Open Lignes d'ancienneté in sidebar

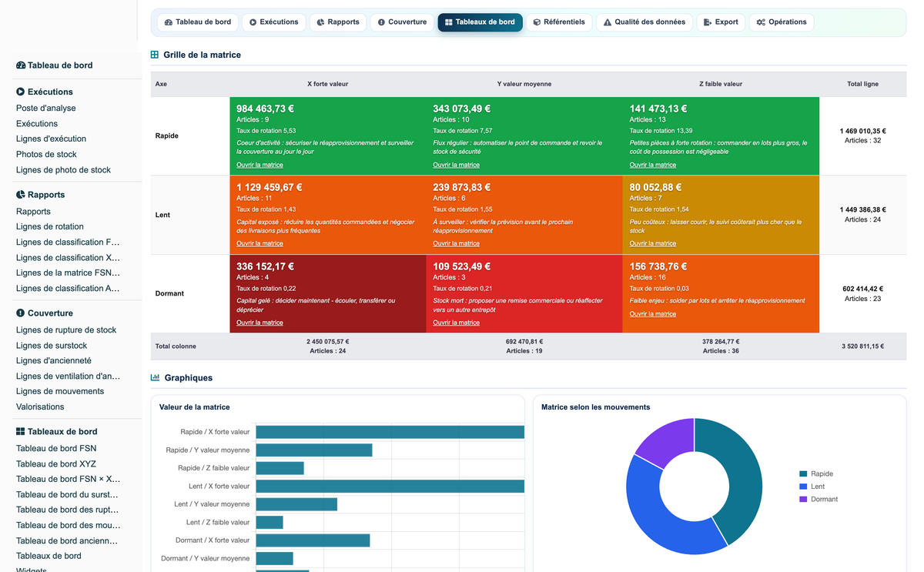pos(54,361)
